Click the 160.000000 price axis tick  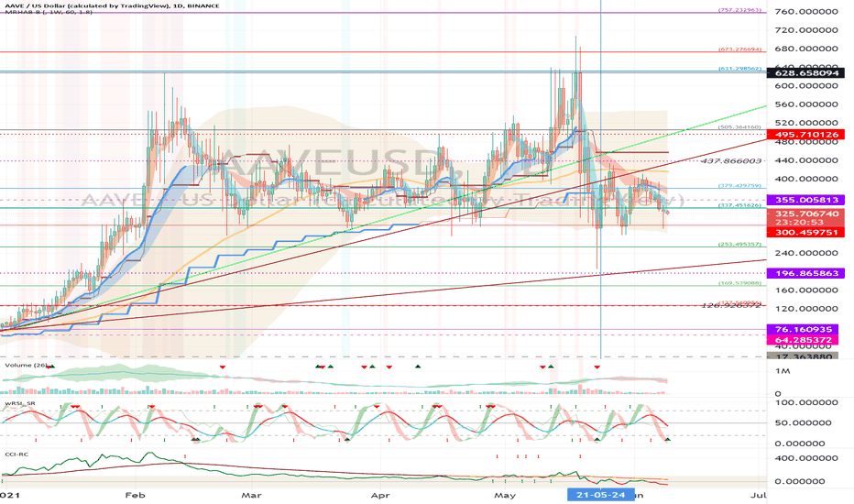tap(806, 290)
